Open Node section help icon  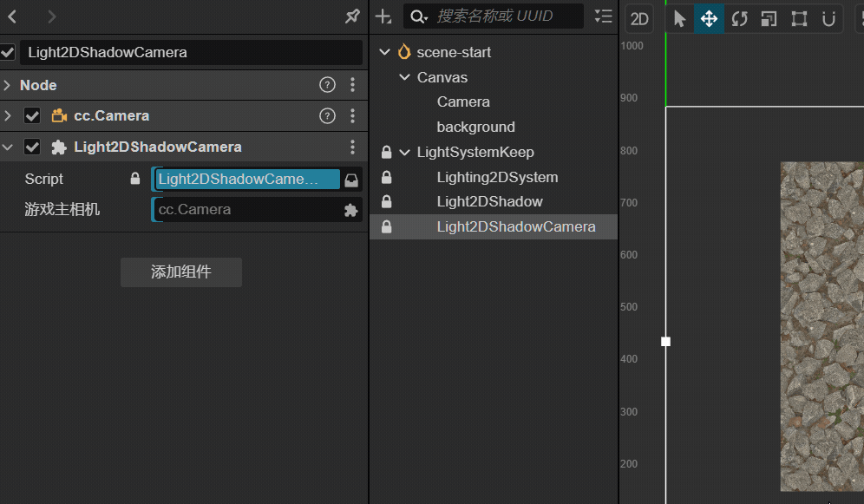[x=327, y=85]
